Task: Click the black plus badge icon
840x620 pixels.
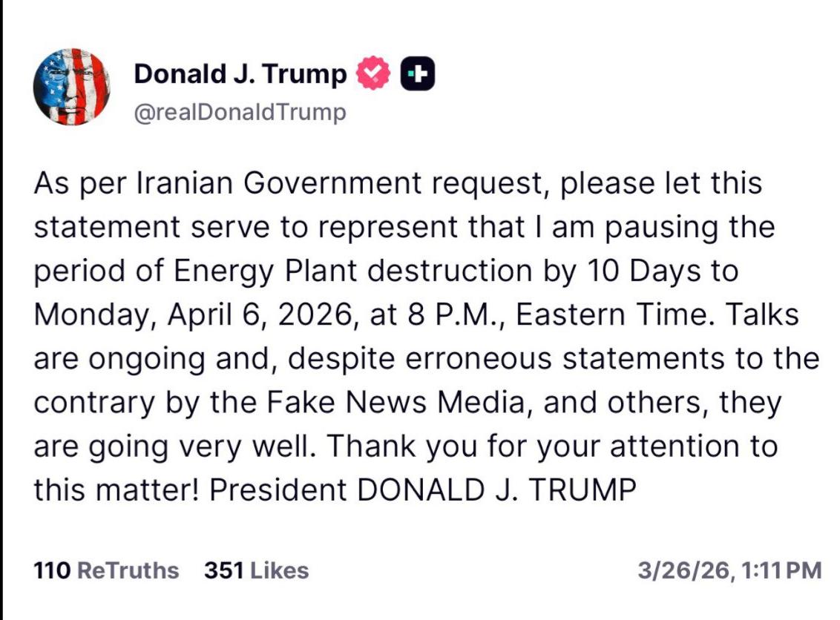Action: (x=417, y=75)
